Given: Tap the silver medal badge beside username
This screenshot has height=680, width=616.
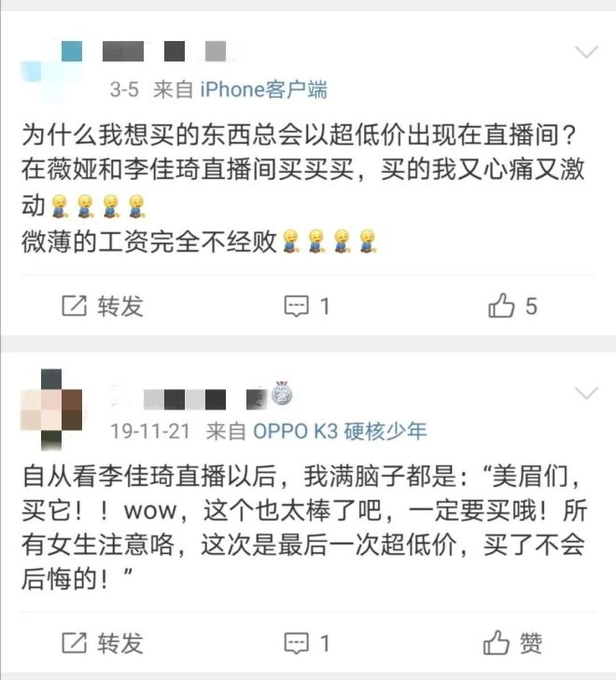Looking at the screenshot, I should pos(282,394).
